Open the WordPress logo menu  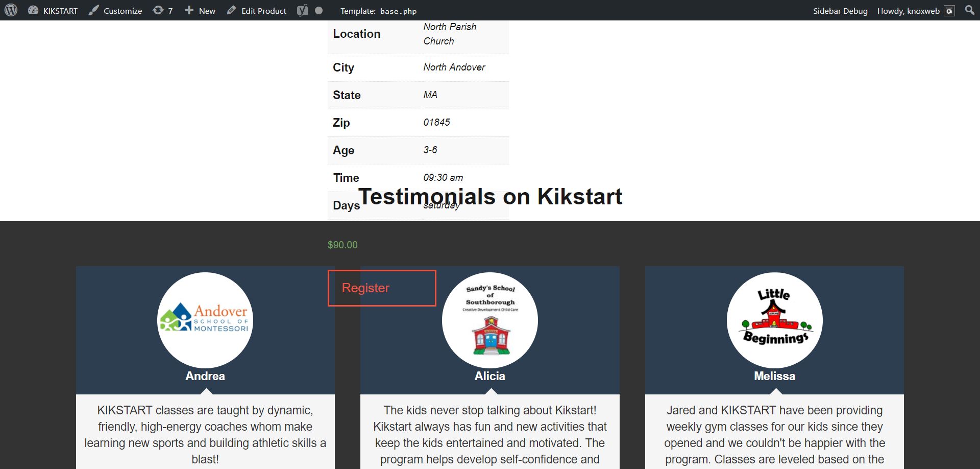tap(11, 10)
